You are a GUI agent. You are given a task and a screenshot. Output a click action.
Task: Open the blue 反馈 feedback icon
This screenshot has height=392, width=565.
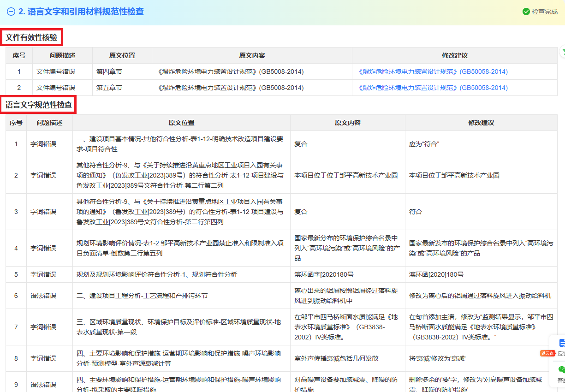pyautogui.click(x=561, y=343)
